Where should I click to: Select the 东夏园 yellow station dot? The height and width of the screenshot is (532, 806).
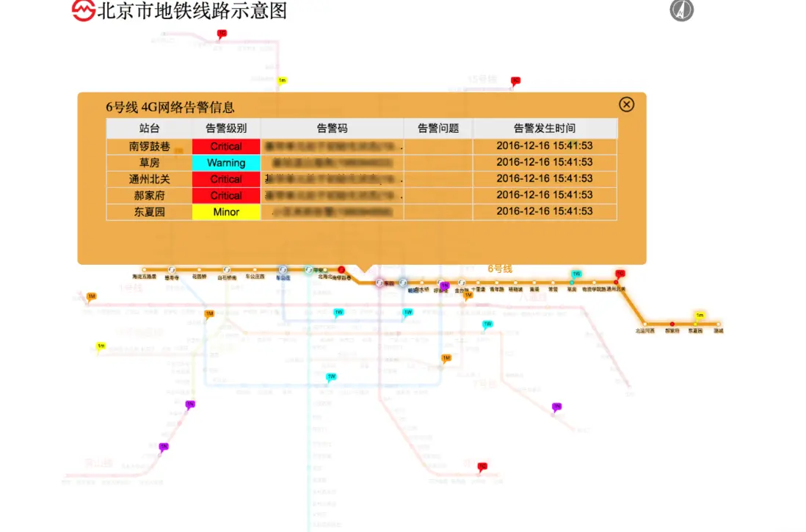[x=695, y=324]
